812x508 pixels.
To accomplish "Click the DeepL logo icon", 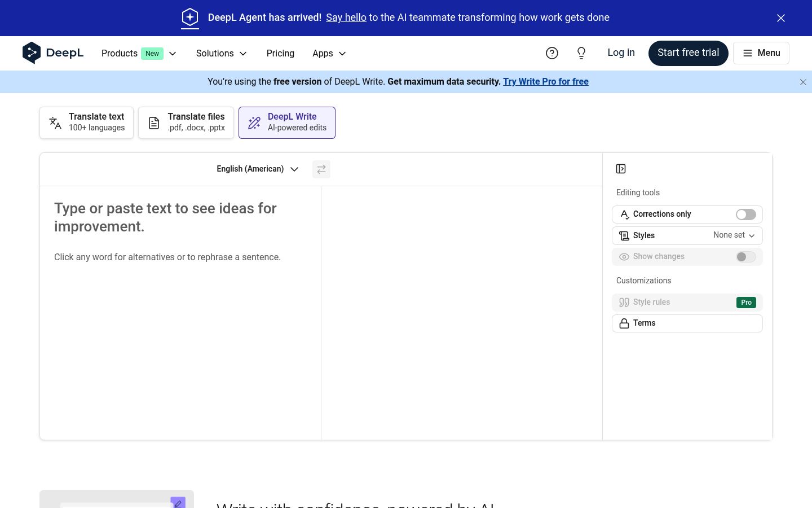I will click(x=32, y=53).
